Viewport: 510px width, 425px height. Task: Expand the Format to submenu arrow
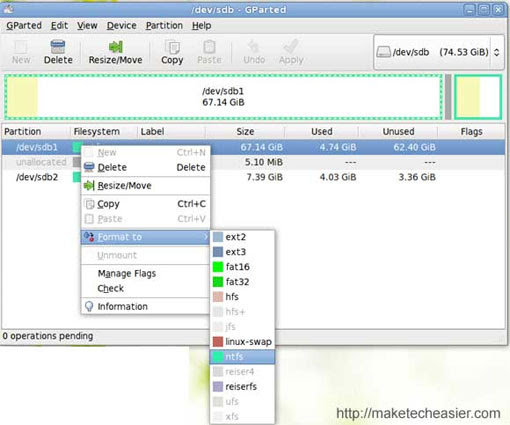[206, 237]
